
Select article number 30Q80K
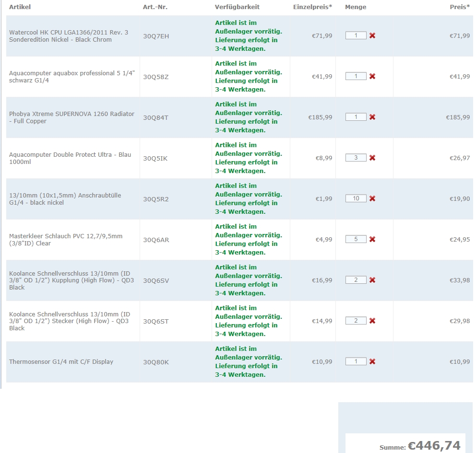(156, 362)
